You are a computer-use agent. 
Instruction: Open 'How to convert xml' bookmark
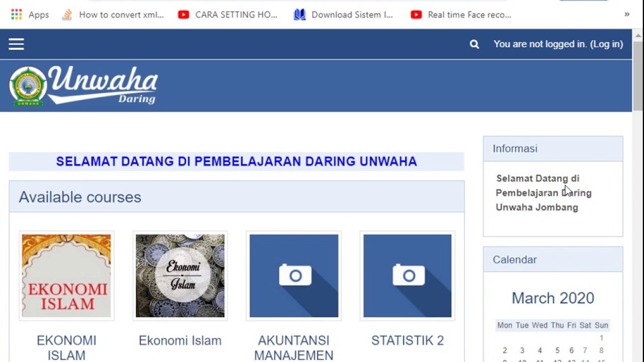[113, 15]
